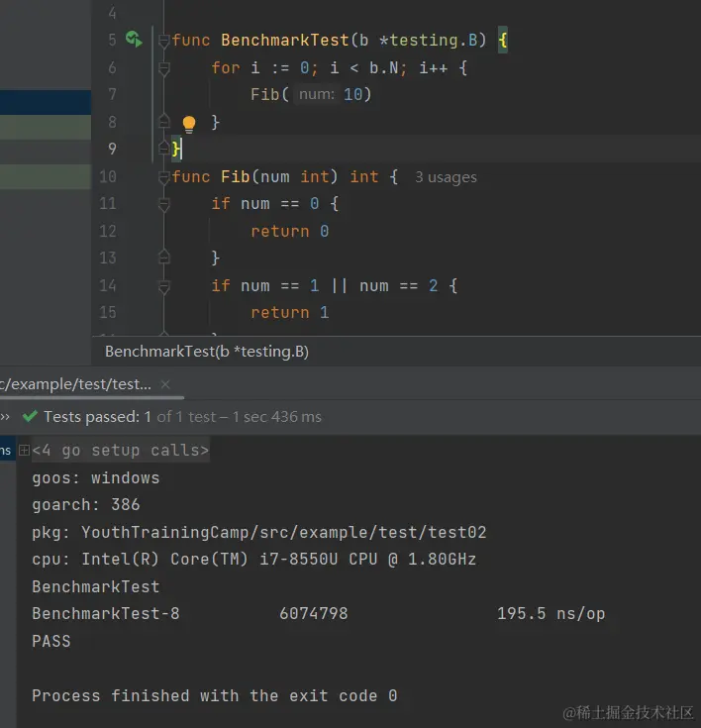Click the pkg YouthTrainingCamp output line
701x728 pixels.
259,532
